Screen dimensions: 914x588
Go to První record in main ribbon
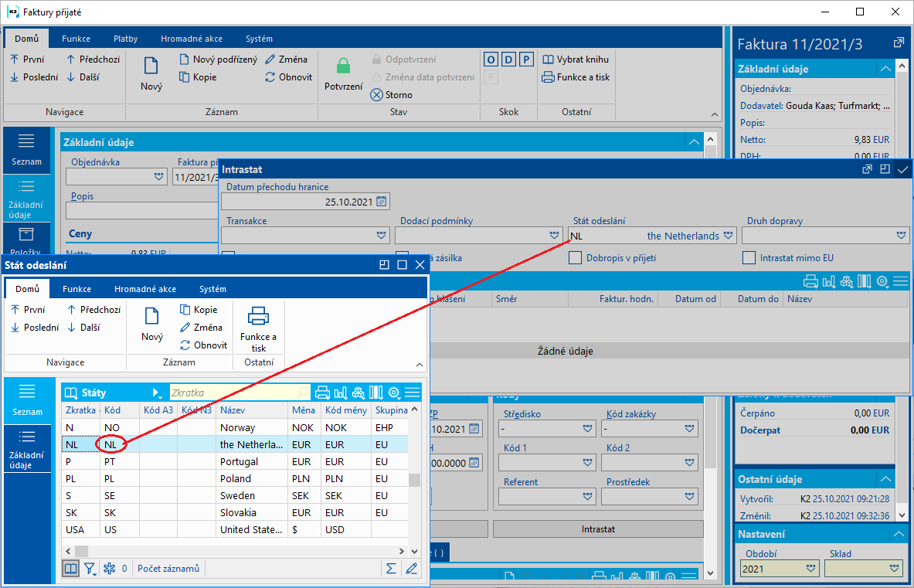[x=27, y=59]
